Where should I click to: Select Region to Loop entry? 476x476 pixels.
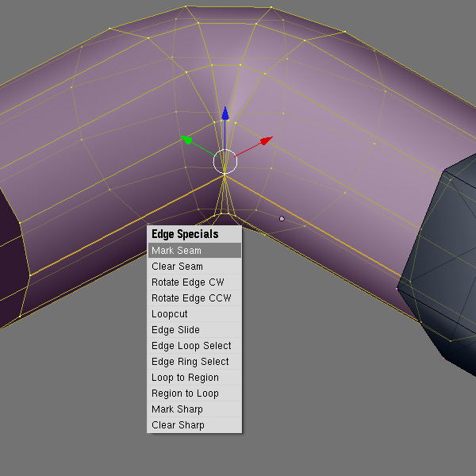[194, 393]
